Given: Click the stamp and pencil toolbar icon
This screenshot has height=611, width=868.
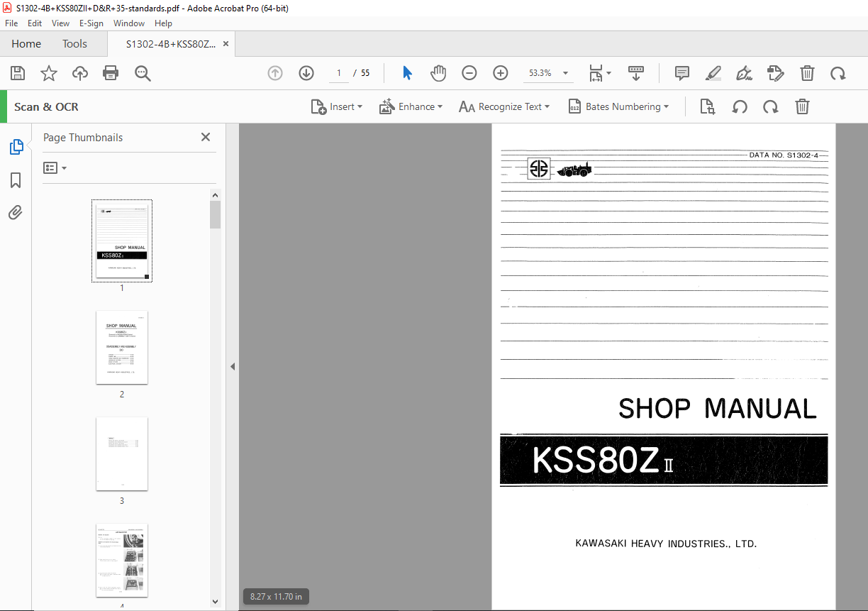Looking at the screenshot, I should point(775,73).
